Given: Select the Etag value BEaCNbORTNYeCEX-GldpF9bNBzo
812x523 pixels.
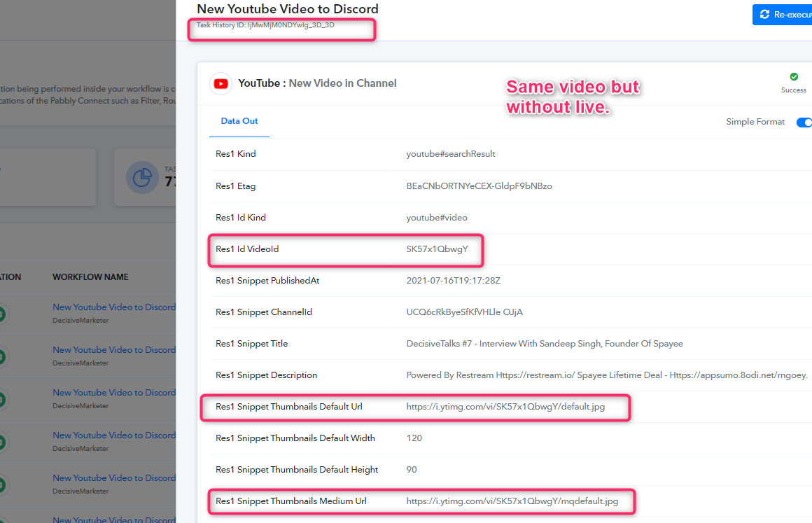Looking at the screenshot, I should click(479, 186).
